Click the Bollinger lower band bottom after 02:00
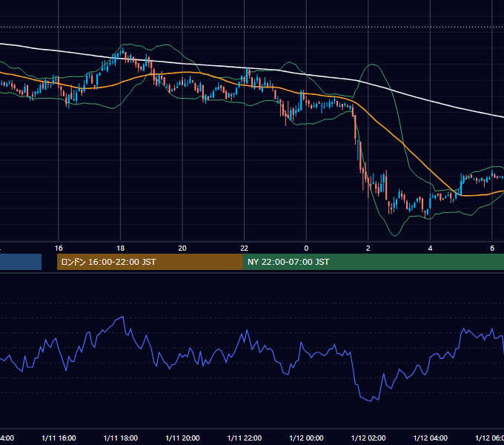Screen dimensions: 504x445 (x=395, y=236)
